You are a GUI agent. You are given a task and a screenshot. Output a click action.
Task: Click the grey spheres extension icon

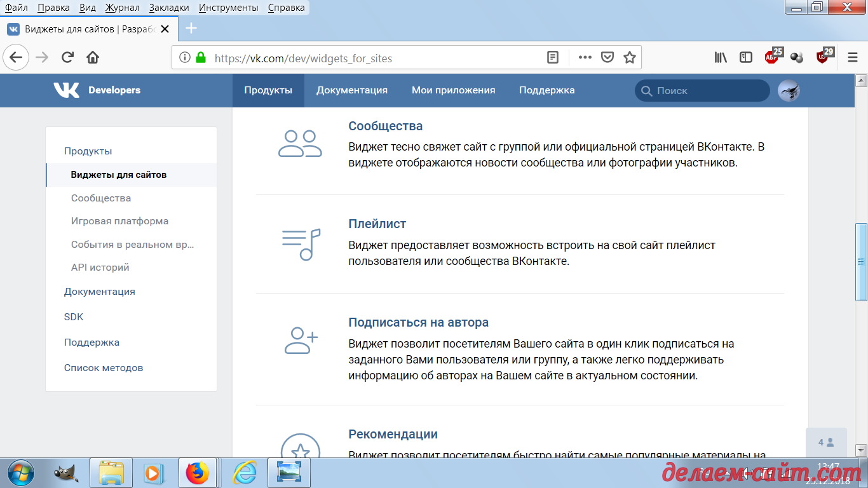(x=797, y=58)
